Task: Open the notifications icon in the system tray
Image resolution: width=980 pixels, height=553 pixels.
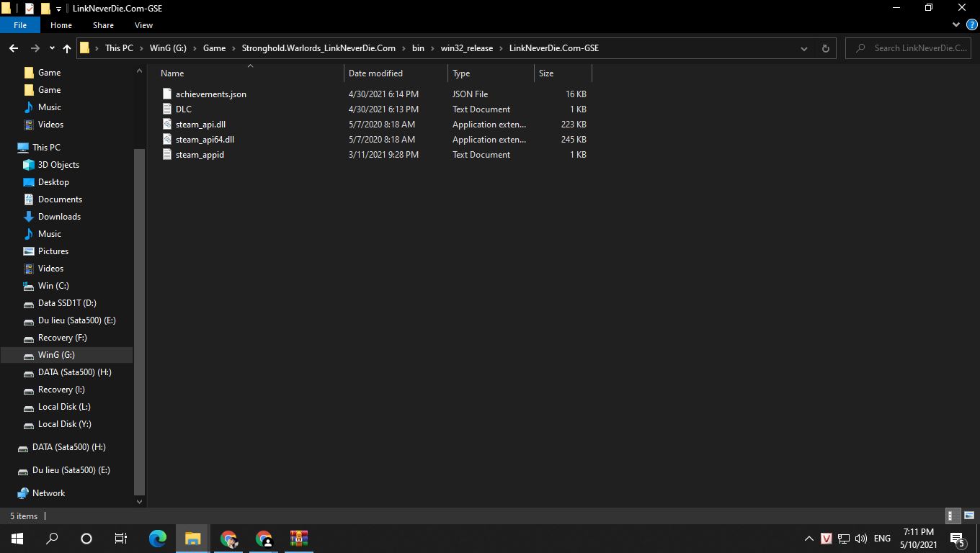Action: [958, 538]
